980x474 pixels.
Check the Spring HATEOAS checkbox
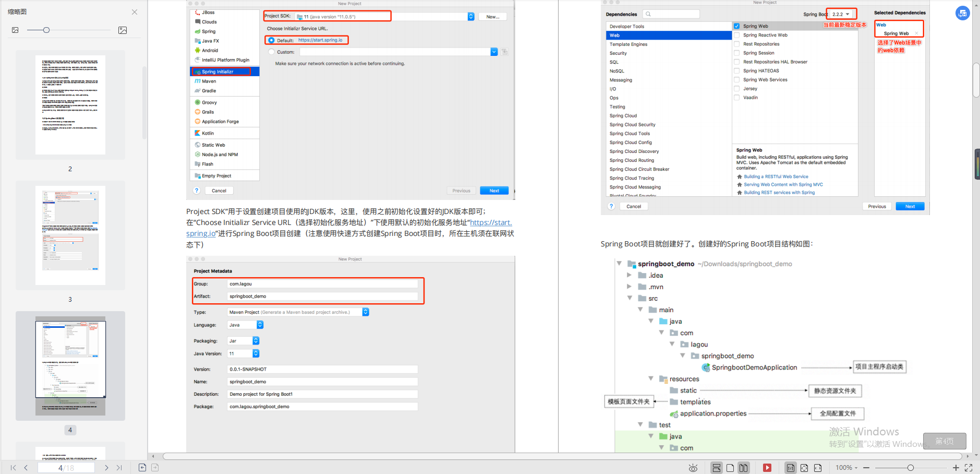point(736,70)
